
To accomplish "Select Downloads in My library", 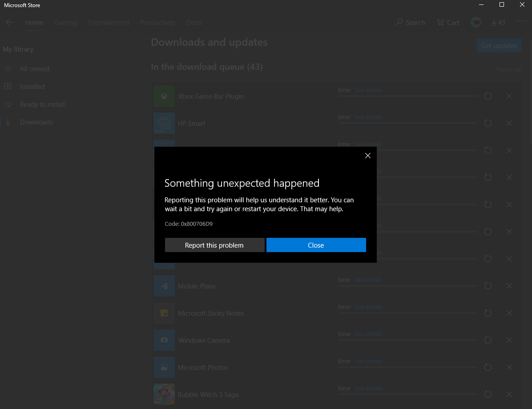I will tap(36, 122).
